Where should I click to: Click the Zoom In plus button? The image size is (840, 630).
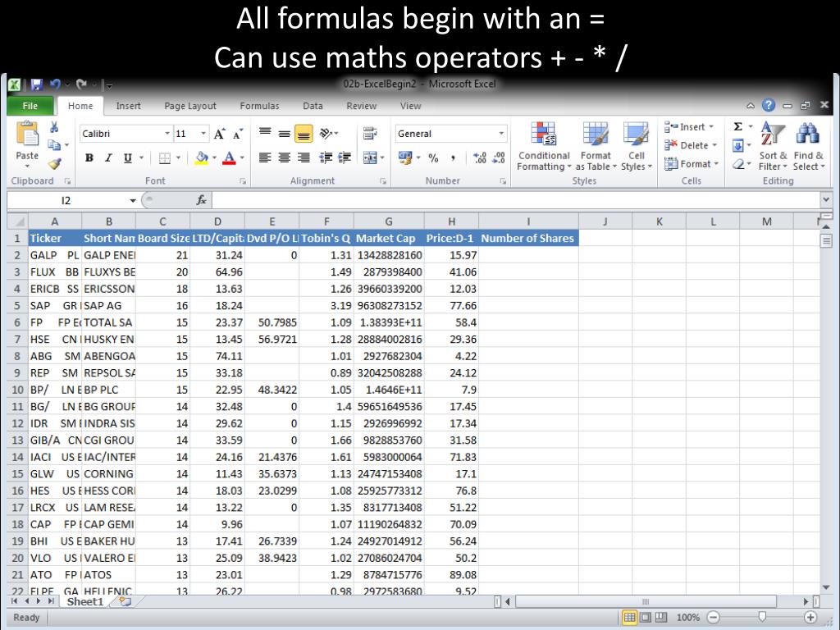tap(810, 618)
